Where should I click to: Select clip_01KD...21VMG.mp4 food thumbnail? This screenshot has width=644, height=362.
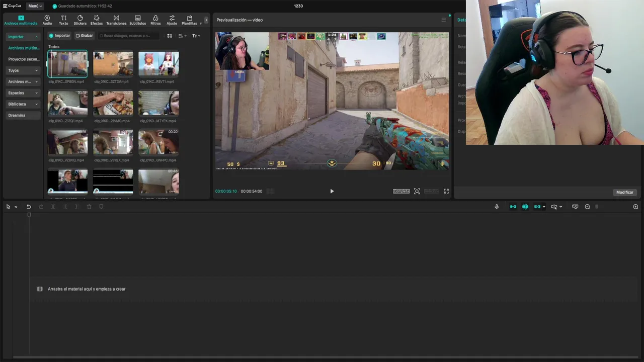(x=113, y=103)
